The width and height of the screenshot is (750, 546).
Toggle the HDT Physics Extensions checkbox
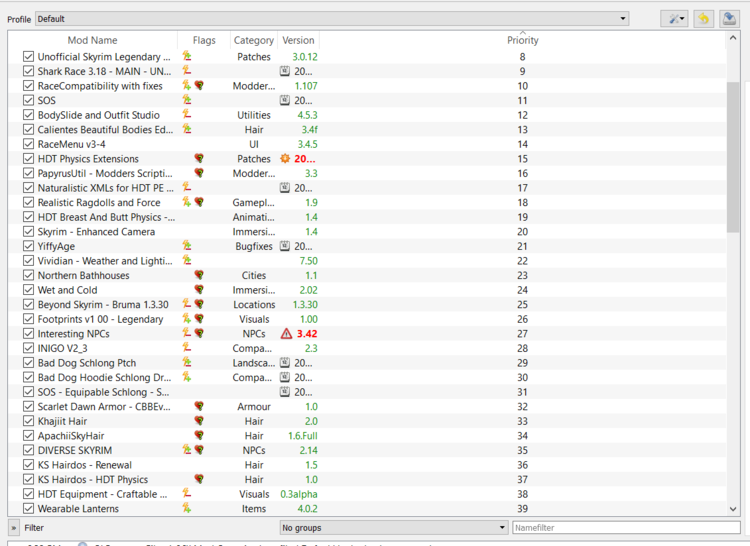28,159
